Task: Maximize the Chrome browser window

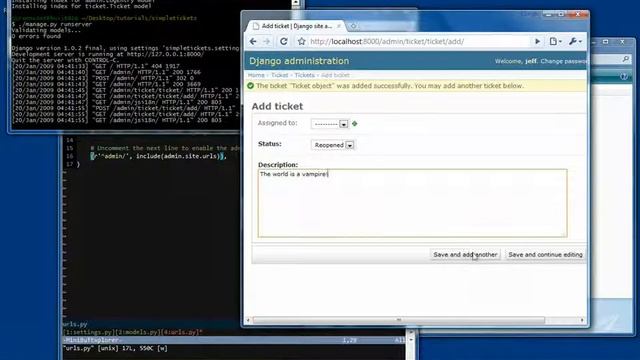Action: 562,14
